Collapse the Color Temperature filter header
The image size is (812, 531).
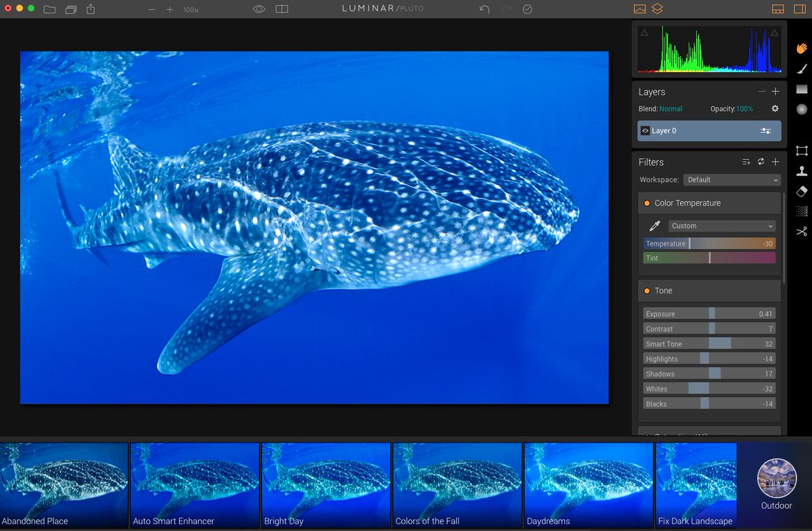tap(709, 203)
